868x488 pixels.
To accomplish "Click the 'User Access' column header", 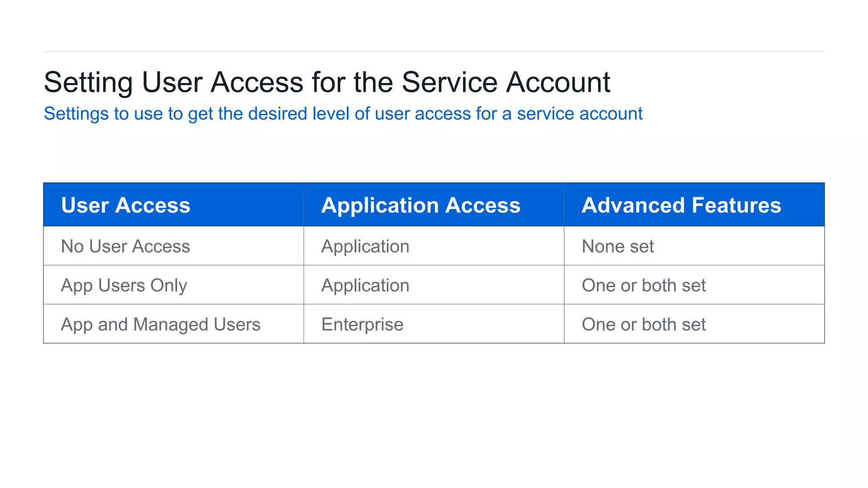I will tap(173, 205).
